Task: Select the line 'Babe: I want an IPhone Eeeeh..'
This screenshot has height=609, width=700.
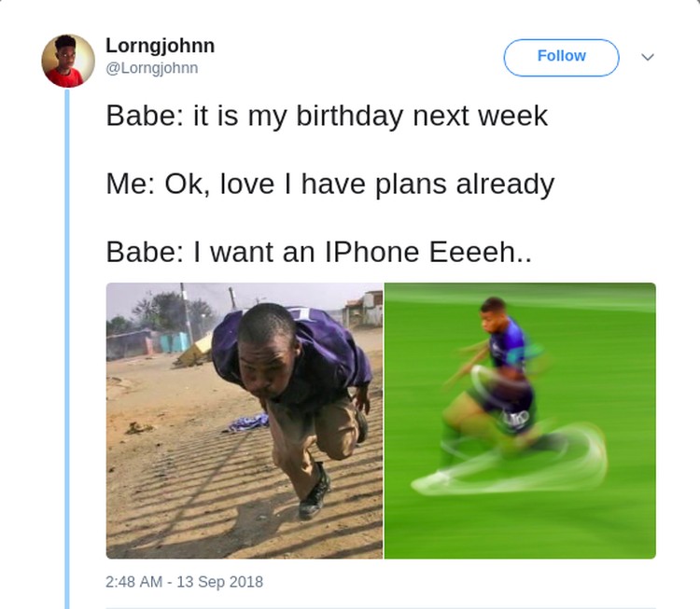Action: click(x=319, y=252)
